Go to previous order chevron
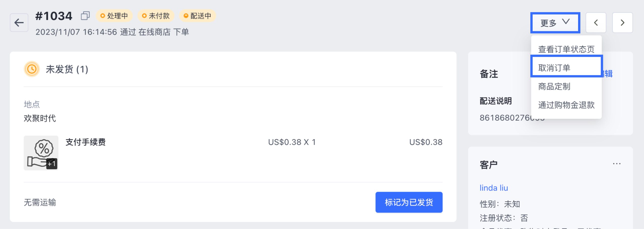644x229 pixels. coord(596,23)
